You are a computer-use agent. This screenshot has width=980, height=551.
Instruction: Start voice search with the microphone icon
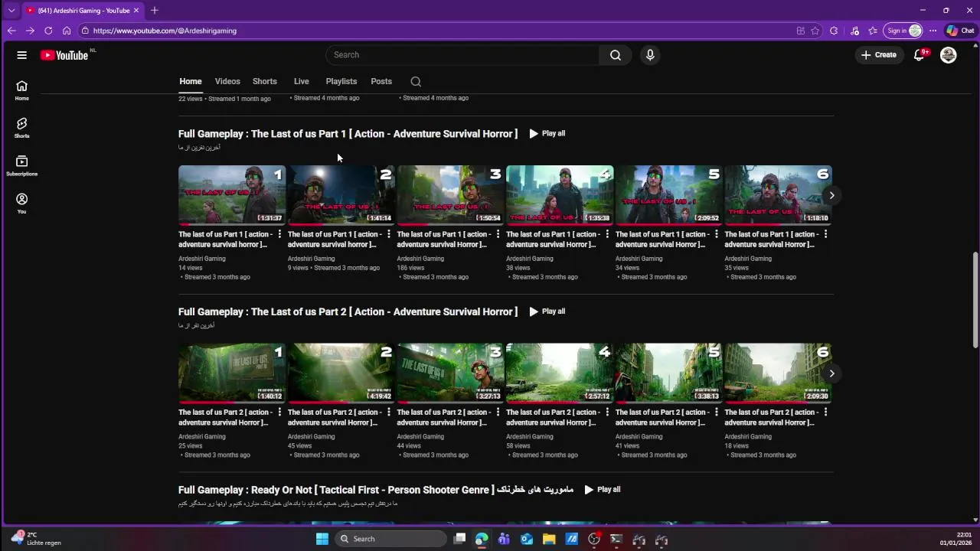pos(650,55)
